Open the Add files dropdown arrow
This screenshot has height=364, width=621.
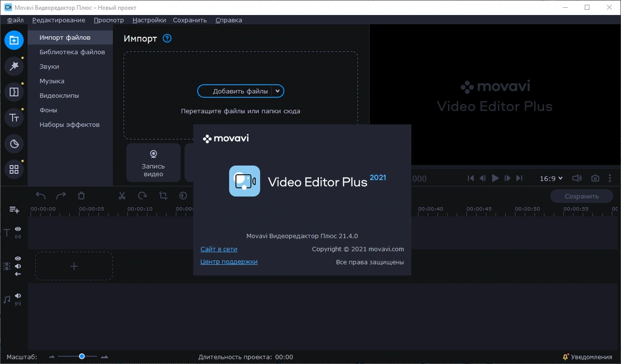tap(277, 91)
